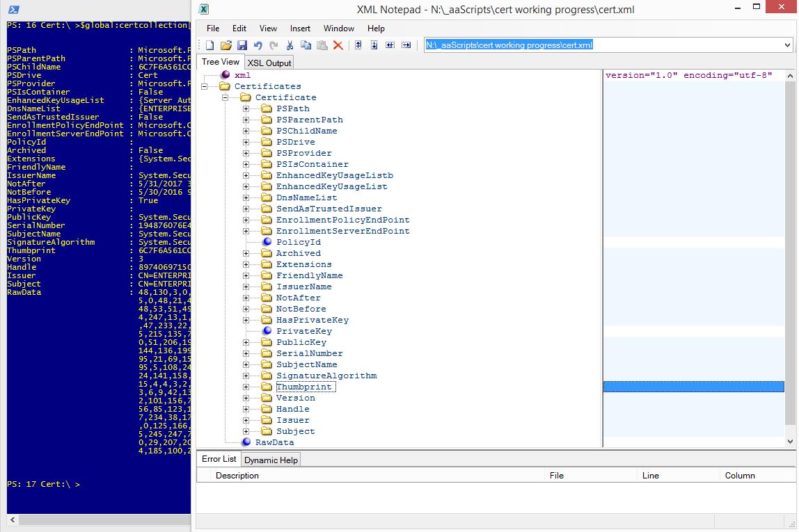Image resolution: width=799 pixels, height=532 pixels.
Task: Click the Open file folder icon
Action: (x=226, y=45)
